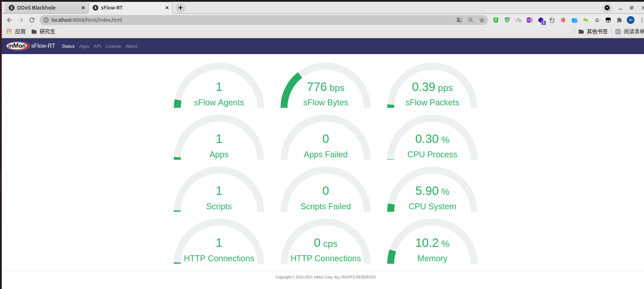Click the HTTP Connections count gauge
Viewport: 644px width, 289px height.
click(219, 241)
